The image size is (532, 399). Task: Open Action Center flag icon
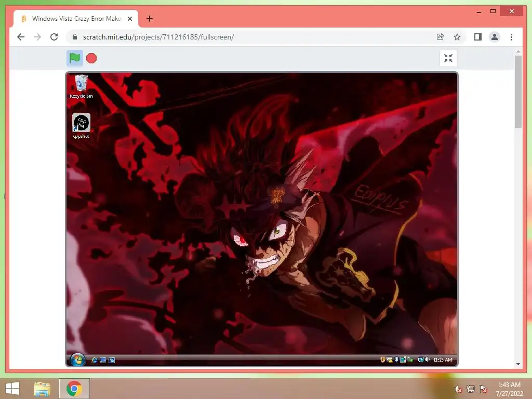point(483,389)
